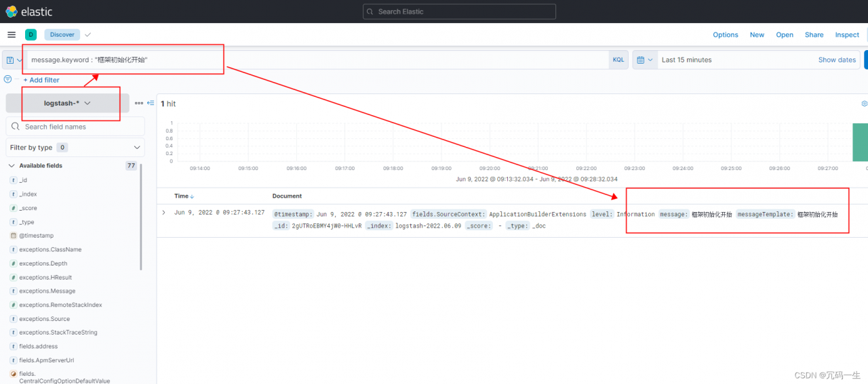
Task: Click the Last 15 minutes time range
Action: (687, 60)
